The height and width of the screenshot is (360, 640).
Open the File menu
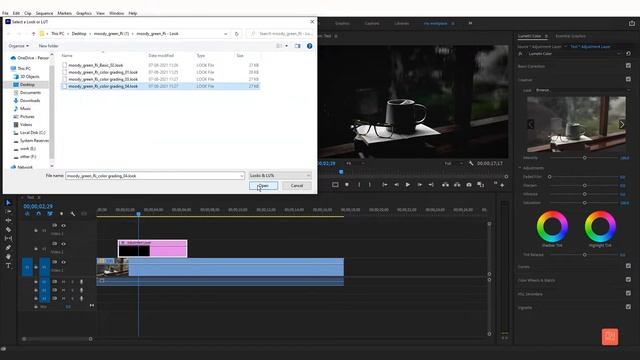[x=5, y=13]
